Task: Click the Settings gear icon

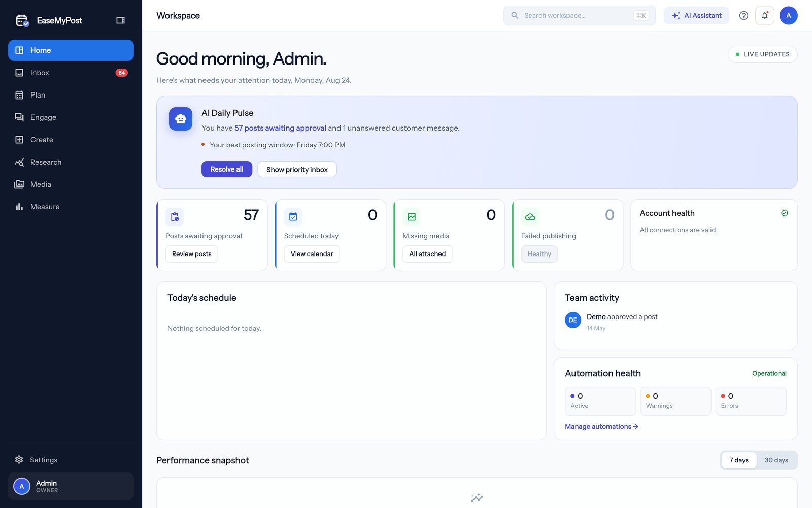Action: pos(19,460)
